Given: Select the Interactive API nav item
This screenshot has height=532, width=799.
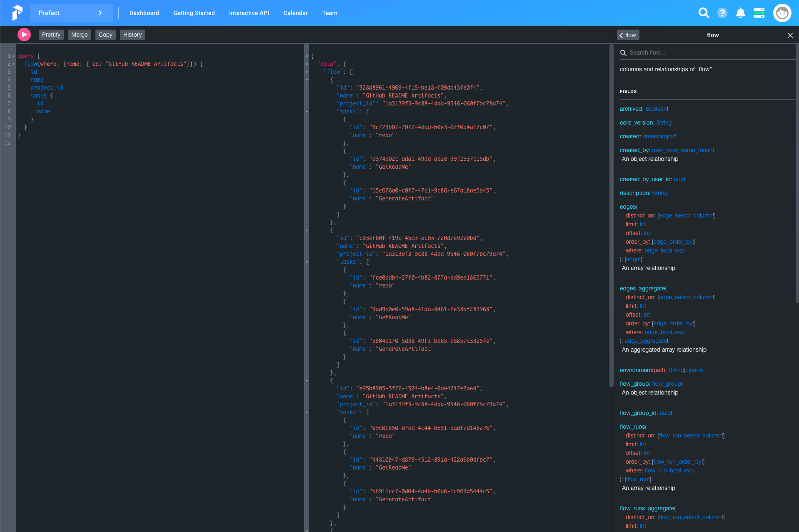Looking at the screenshot, I should pyautogui.click(x=249, y=13).
